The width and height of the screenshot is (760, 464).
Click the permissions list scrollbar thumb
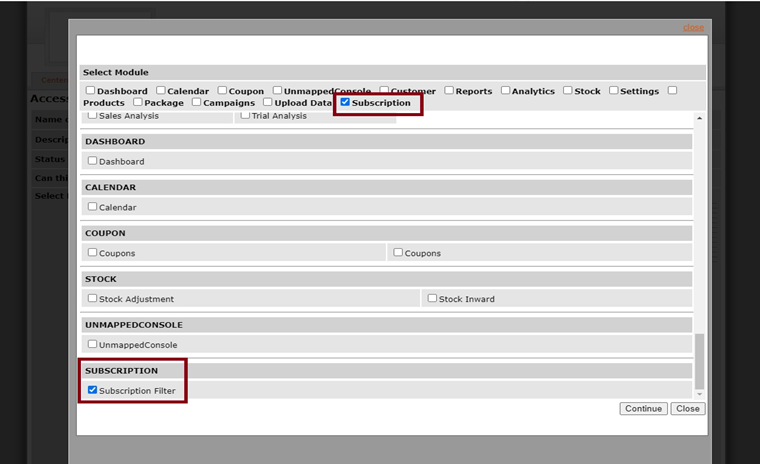click(699, 361)
